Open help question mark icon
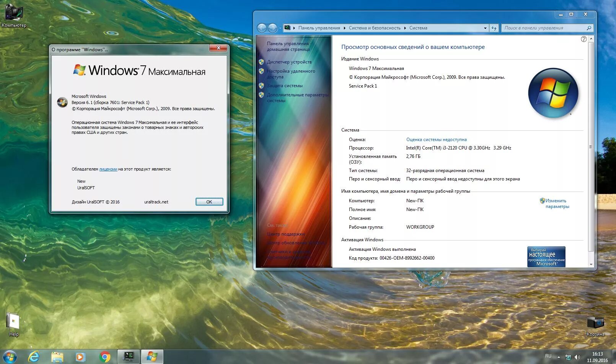The image size is (616, 364). click(x=583, y=39)
